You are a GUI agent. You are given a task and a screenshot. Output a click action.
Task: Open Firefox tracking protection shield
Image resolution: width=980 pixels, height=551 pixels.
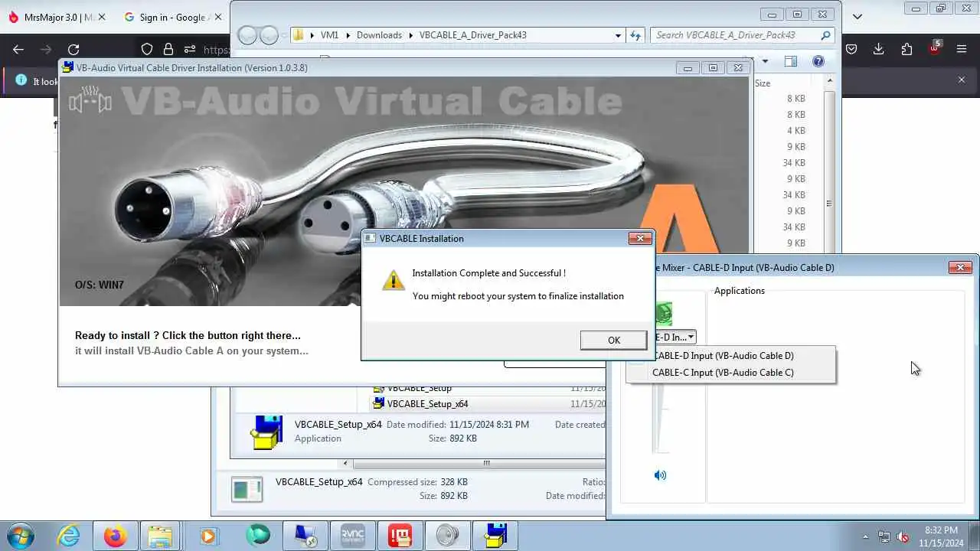click(147, 49)
